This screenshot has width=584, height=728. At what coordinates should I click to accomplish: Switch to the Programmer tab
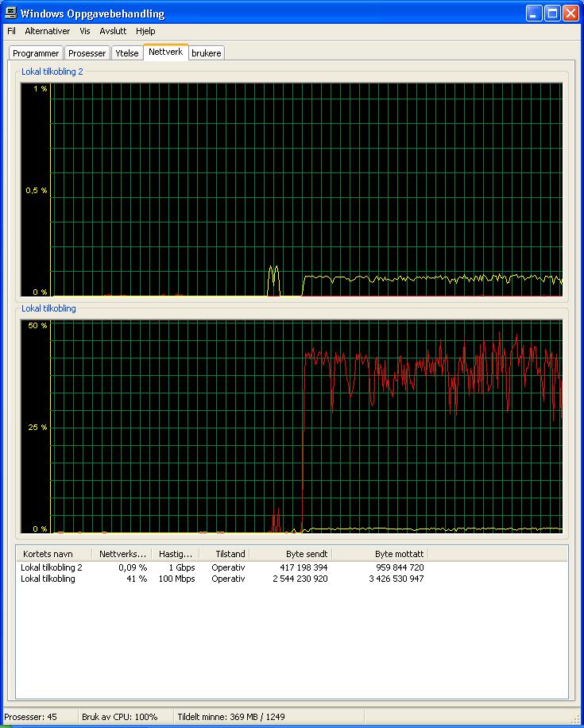[36, 53]
